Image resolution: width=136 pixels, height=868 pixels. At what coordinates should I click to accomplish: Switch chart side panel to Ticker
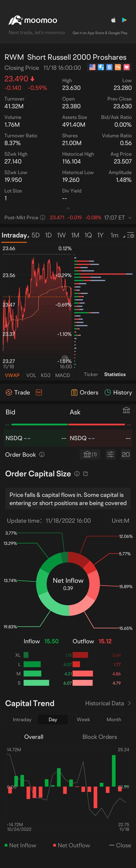point(91,374)
